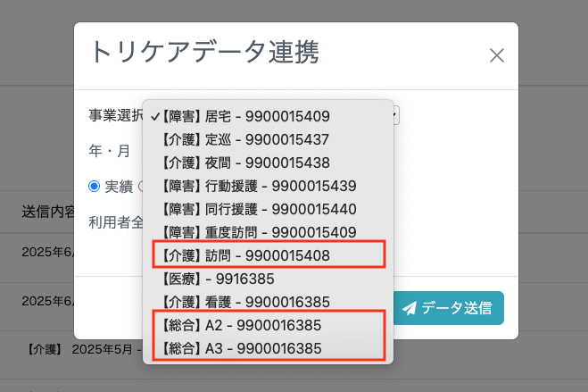The height and width of the screenshot is (392, 588).
Task: Pick 【介護】訪問 - 9900015408 option
Action: (269, 256)
